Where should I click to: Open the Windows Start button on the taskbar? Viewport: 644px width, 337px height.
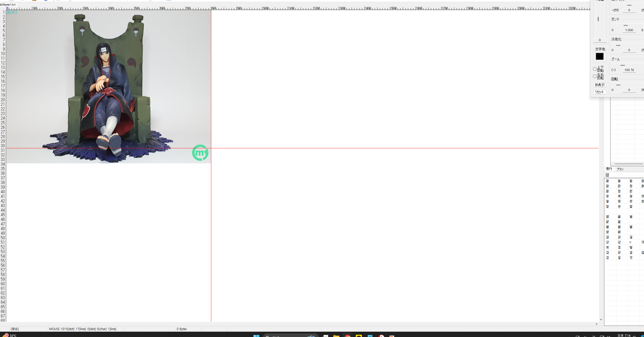tap(256, 336)
